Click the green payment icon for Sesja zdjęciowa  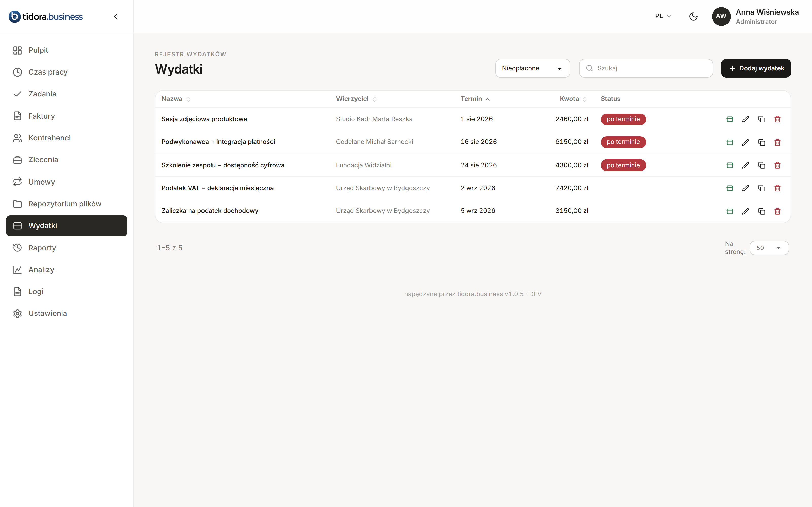point(730,119)
